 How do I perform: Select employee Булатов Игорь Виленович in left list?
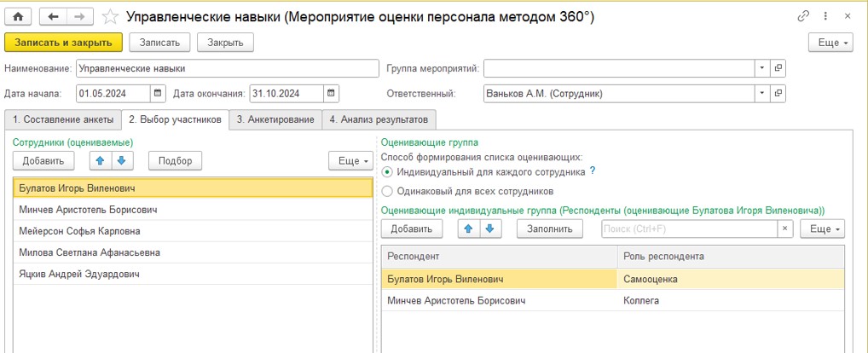pos(194,188)
